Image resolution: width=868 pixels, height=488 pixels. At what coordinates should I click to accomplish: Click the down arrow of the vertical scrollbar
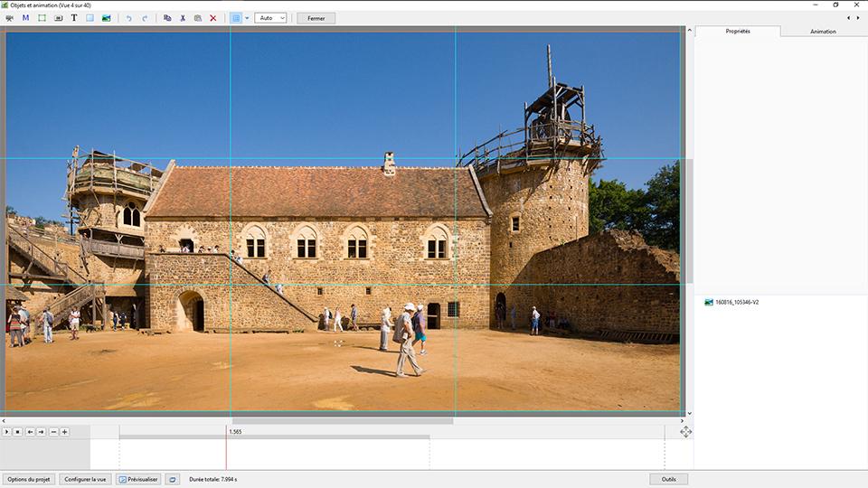[690, 413]
